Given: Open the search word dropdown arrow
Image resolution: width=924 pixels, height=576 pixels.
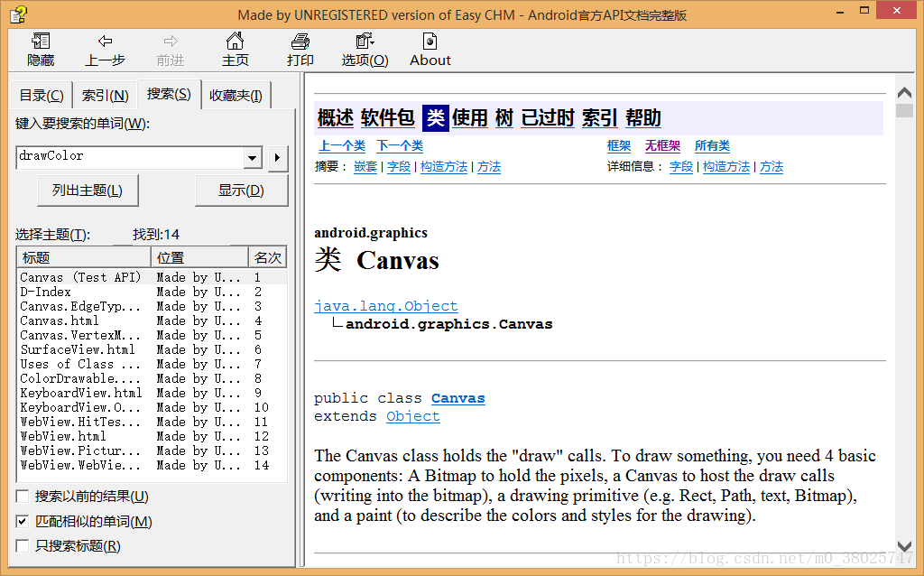Looking at the screenshot, I should coord(253,157).
